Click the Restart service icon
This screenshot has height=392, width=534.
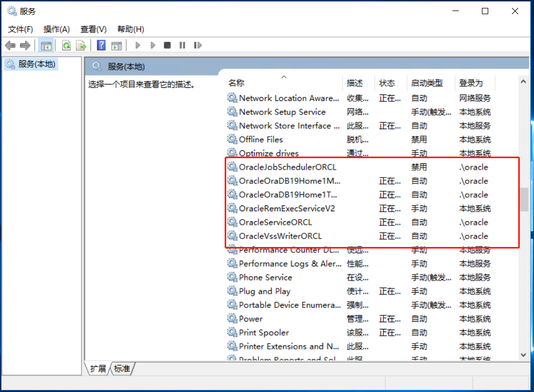(x=197, y=45)
